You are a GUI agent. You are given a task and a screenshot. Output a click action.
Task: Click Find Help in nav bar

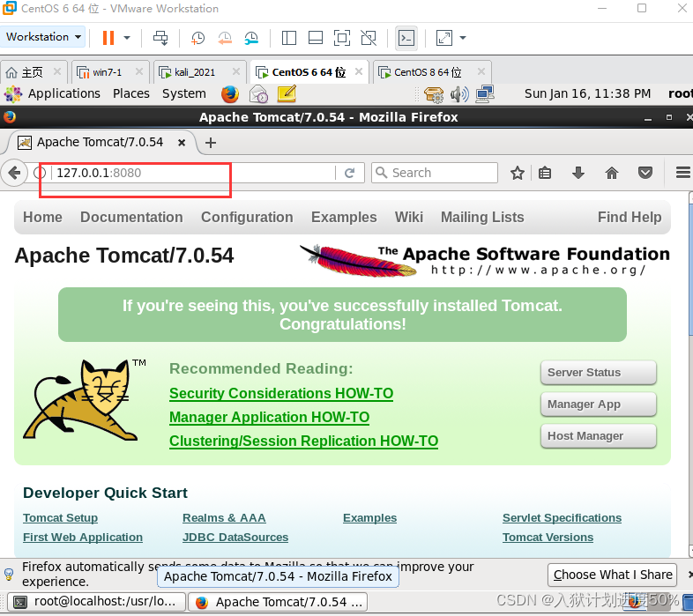(x=630, y=218)
